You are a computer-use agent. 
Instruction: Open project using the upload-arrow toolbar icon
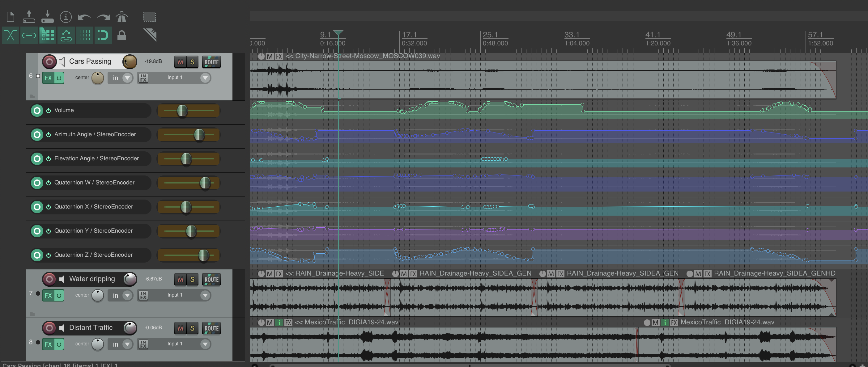pos(29,16)
